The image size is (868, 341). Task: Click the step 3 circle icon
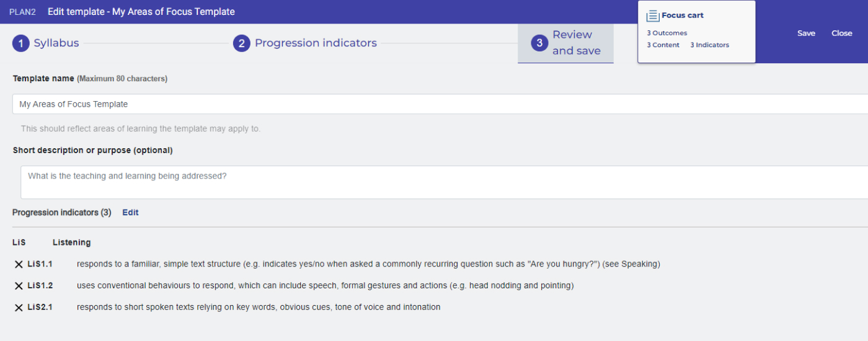(x=539, y=43)
